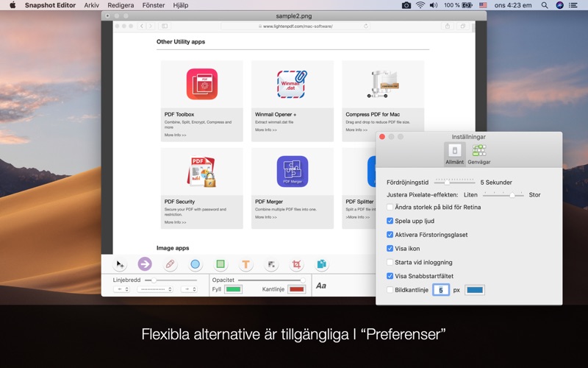The image size is (588, 368).
Task: Click More Info under Compress PDF for Mac
Action: 356,130
